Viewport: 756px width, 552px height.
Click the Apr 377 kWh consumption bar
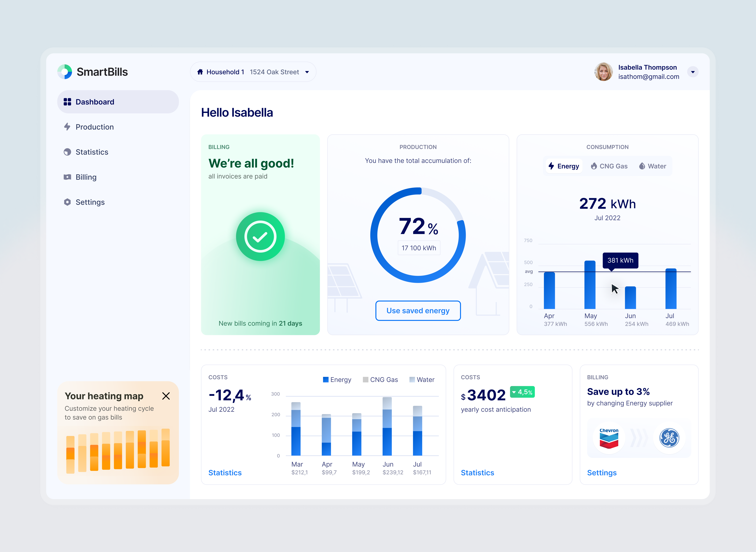[x=549, y=290]
